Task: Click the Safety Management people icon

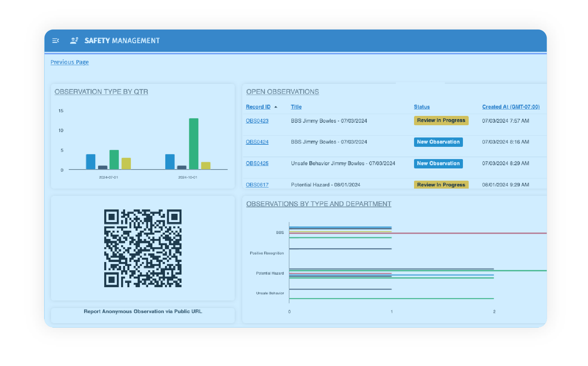Action: pos(74,41)
